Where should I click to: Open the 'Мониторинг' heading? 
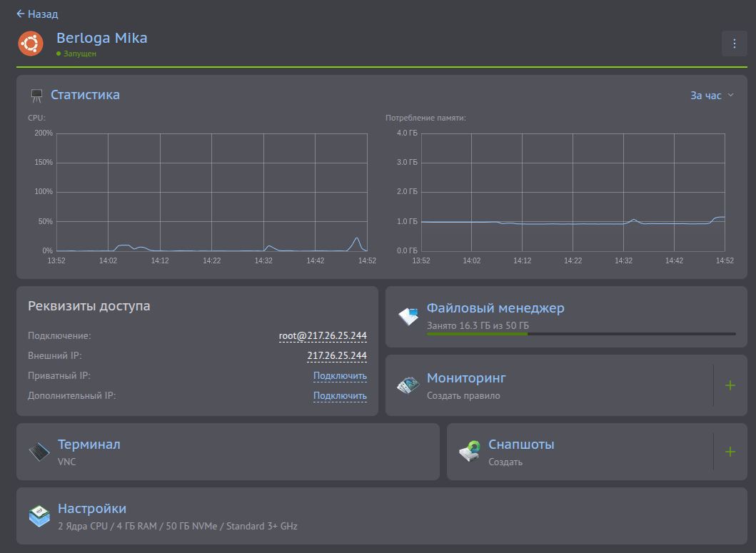(x=466, y=378)
